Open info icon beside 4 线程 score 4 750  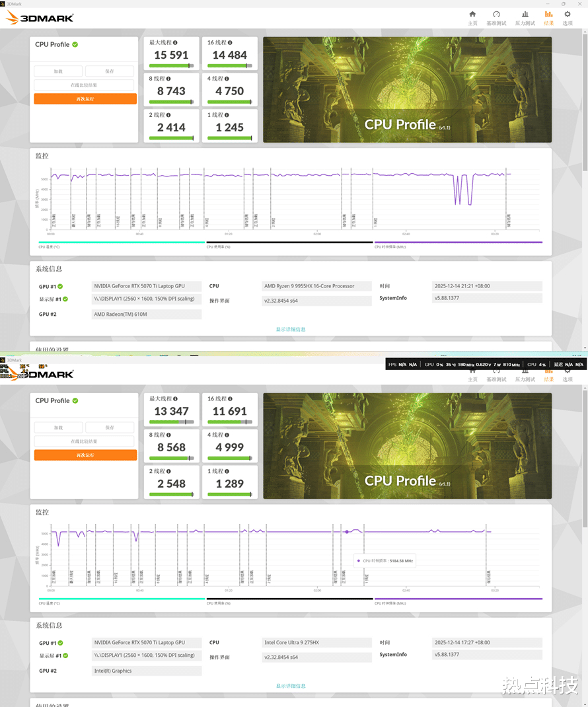coord(227,79)
